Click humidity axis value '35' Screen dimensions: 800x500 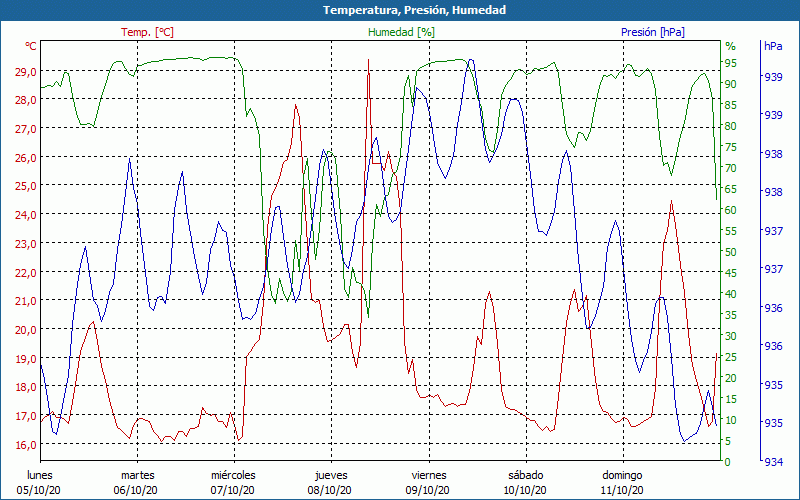click(731, 315)
